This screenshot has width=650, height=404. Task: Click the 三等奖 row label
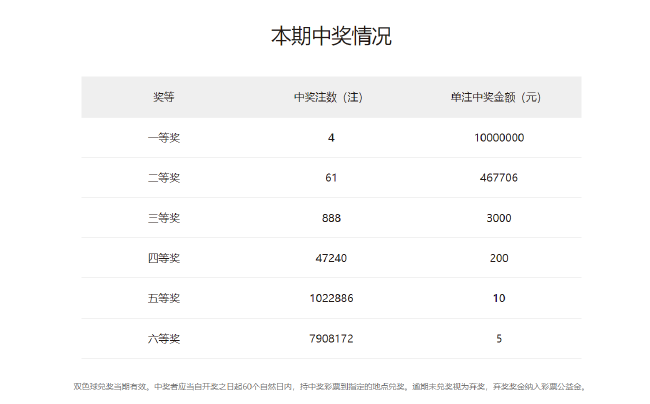pos(164,218)
